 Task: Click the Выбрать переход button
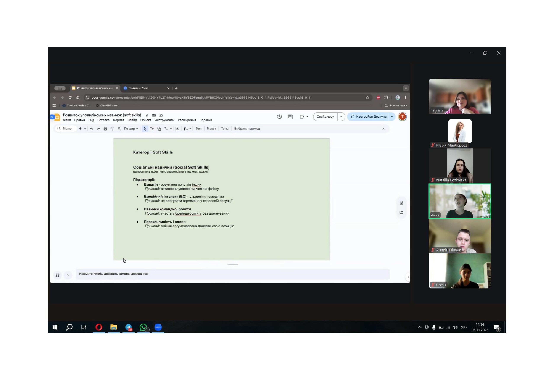pyautogui.click(x=247, y=129)
